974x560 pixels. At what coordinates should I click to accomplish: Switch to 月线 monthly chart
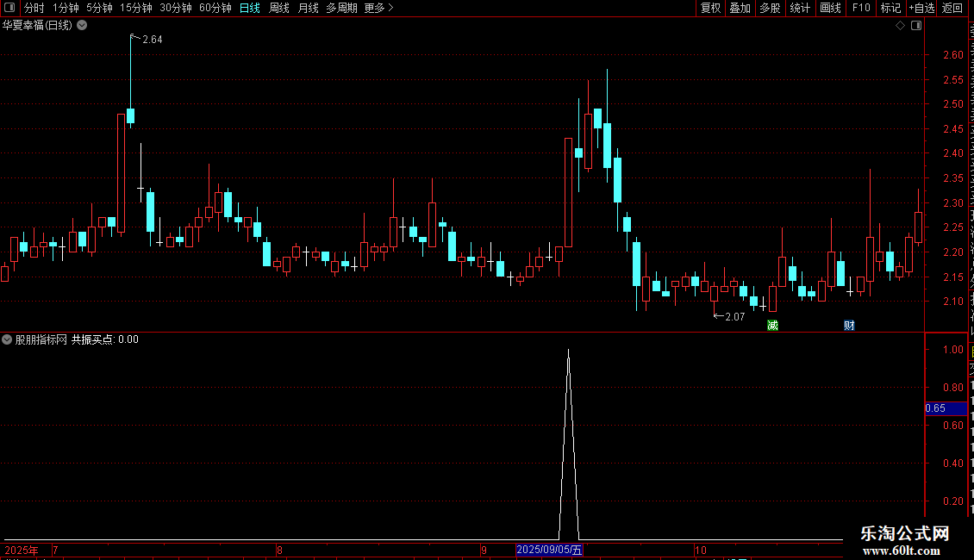pyautogui.click(x=308, y=8)
